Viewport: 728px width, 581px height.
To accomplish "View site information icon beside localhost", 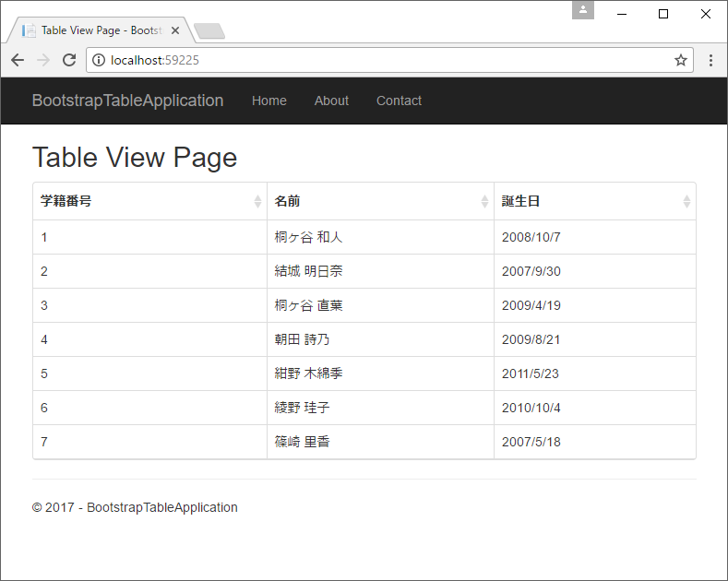I will pos(99,60).
